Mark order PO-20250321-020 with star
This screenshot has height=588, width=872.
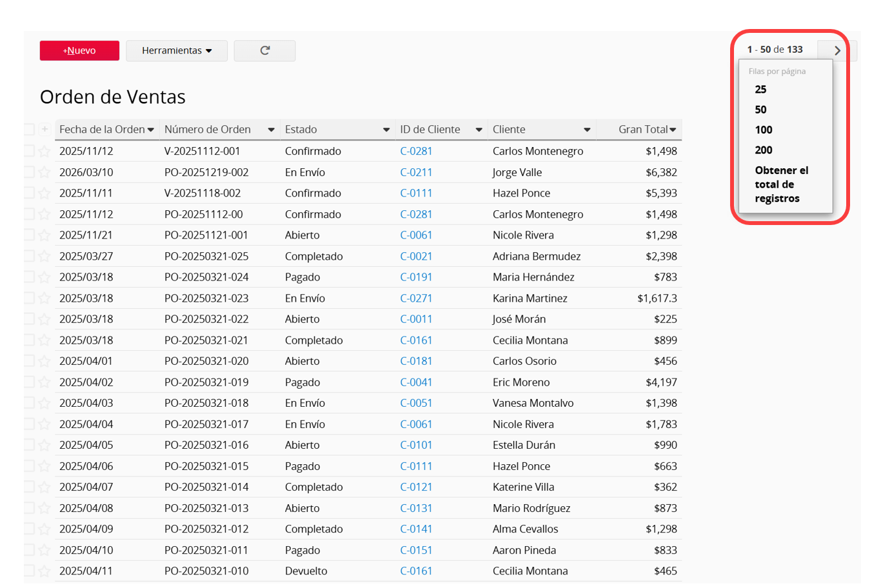[x=45, y=362]
